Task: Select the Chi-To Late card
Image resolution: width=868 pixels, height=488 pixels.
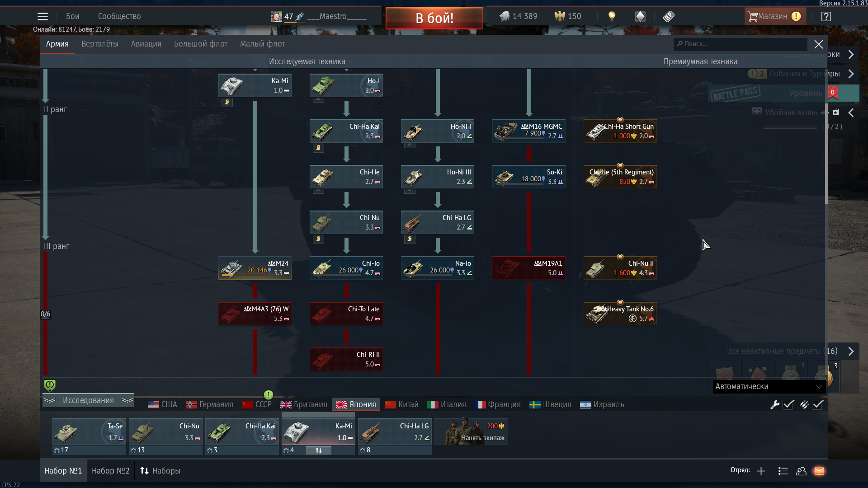Action: pyautogui.click(x=346, y=314)
